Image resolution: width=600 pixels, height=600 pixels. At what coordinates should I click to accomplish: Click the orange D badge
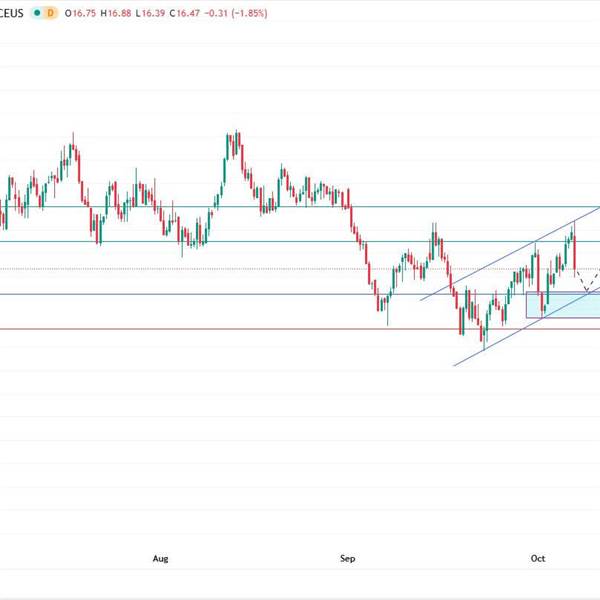[51, 13]
